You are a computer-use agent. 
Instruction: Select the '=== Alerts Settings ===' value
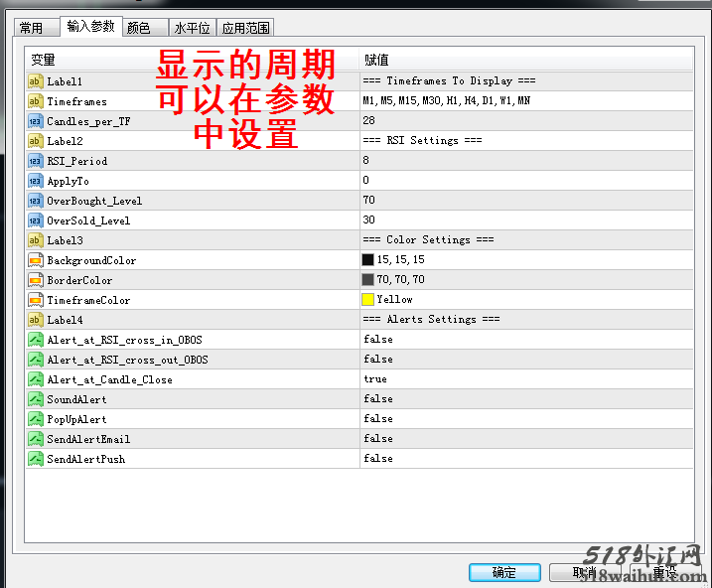[x=431, y=319]
